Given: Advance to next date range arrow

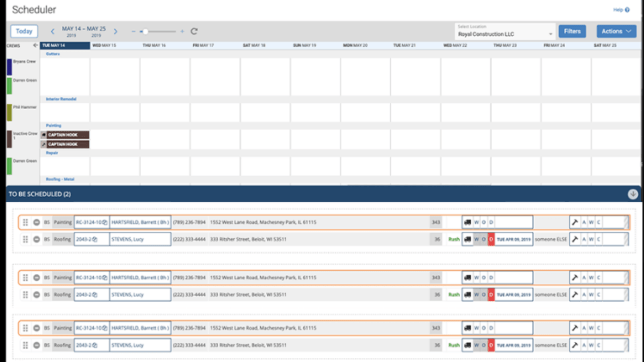Looking at the screenshot, I should tap(115, 32).
